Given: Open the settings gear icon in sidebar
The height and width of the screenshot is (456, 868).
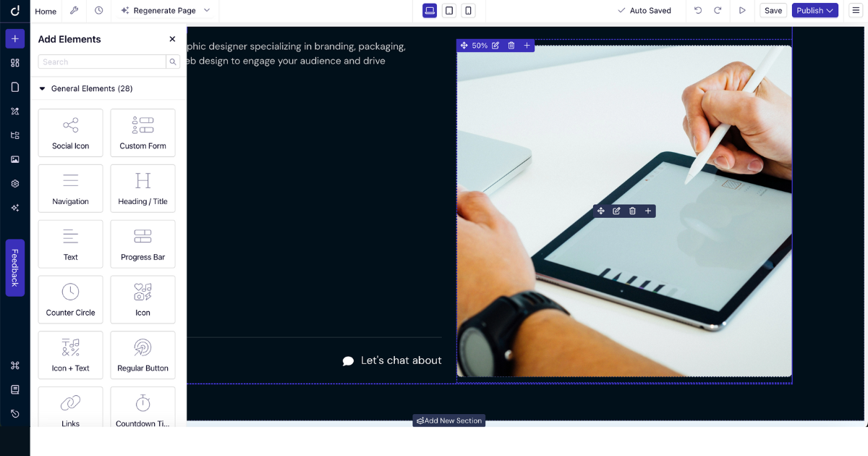Looking at the screenshot, I should (x=15, y=183).
